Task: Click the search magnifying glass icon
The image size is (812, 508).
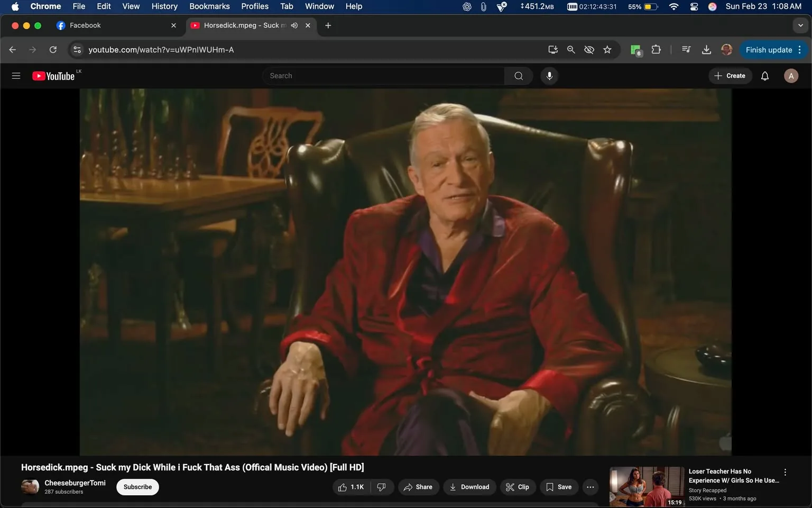Action: click(518, 75)
